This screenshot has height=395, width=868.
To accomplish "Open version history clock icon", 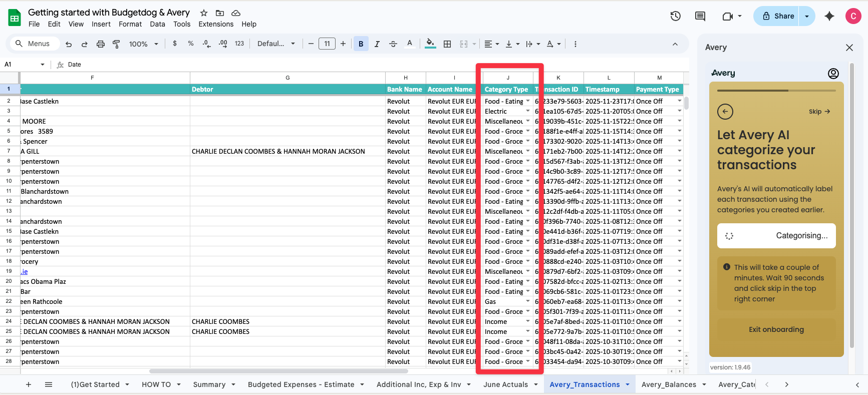I will click(676, 16).
